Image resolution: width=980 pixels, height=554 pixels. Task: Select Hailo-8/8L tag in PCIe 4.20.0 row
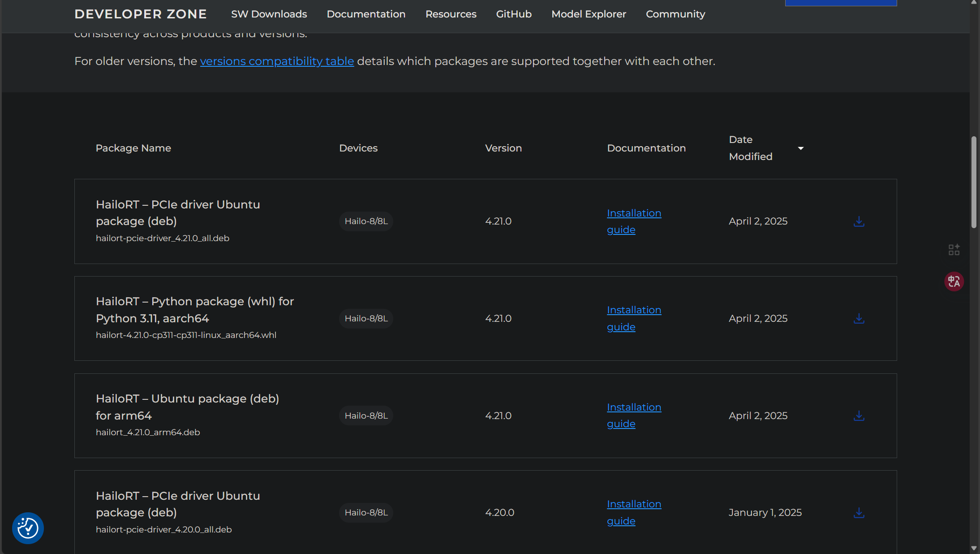coord(366,513)
